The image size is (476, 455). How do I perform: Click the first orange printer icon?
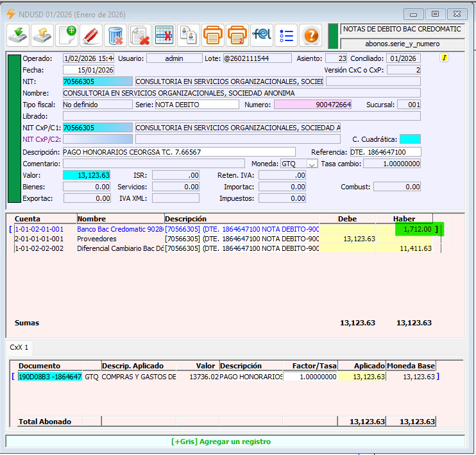point(213,35)
